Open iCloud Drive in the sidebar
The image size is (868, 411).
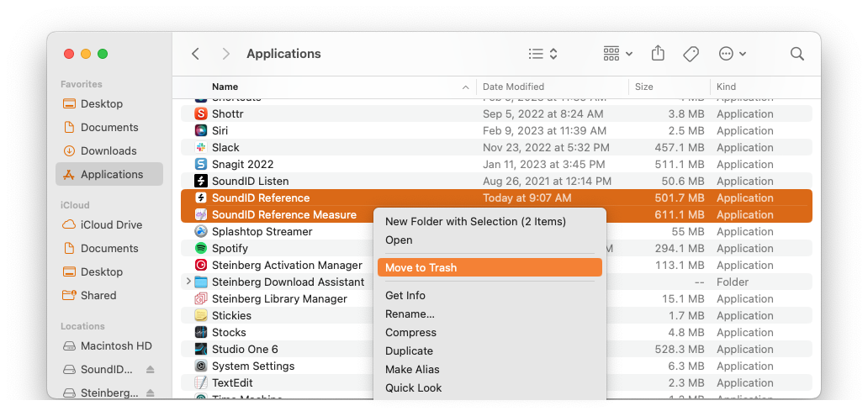109,224
